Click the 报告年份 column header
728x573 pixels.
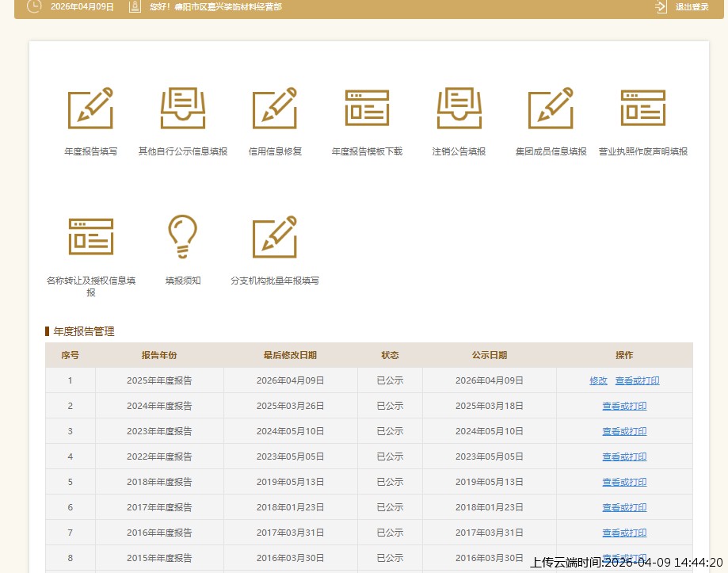[x=159, y=355]
